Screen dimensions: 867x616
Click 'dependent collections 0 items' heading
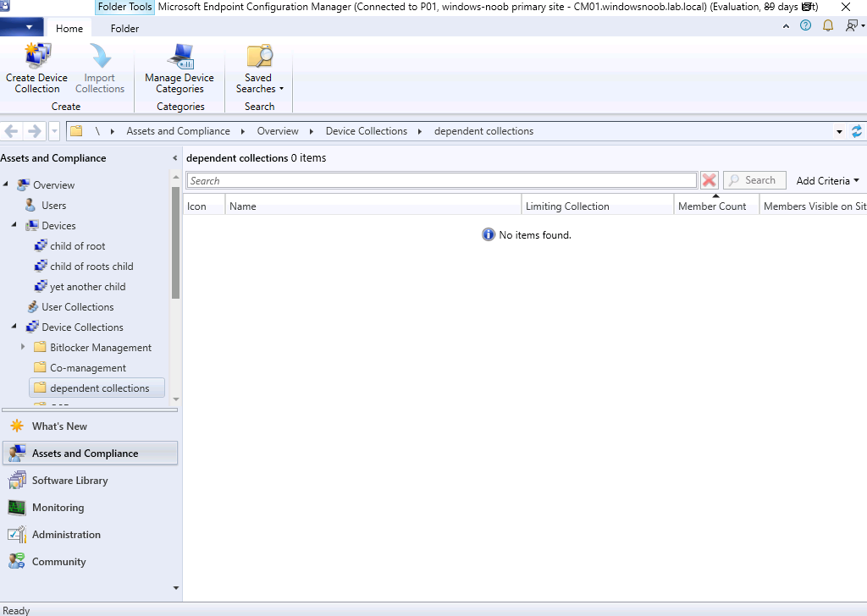[x=256, y=158]
